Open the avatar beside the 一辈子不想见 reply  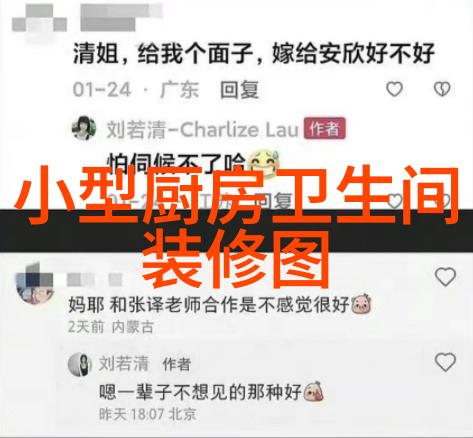(x=80, y=364)
